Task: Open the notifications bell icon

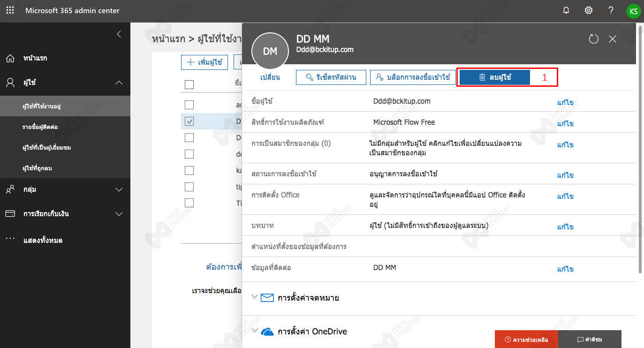Action: click(x=566, y=10)
